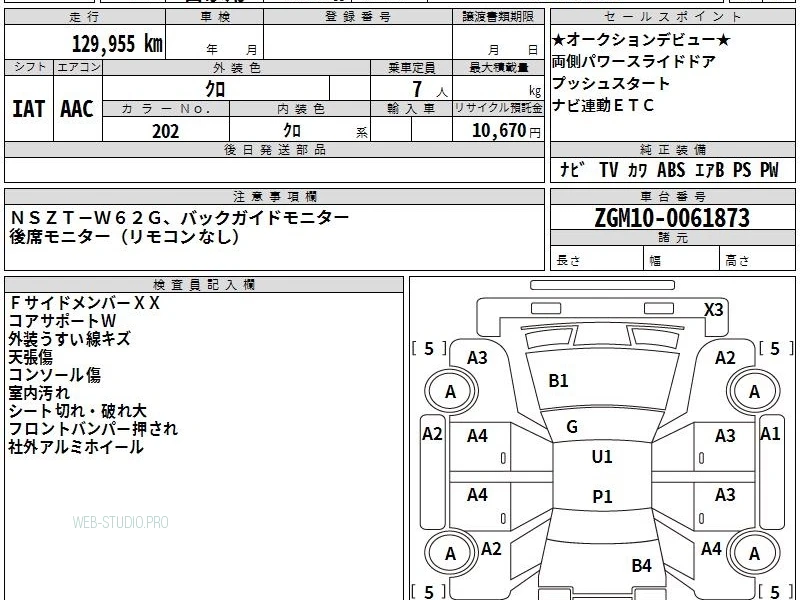The width and height of the screenshot is (800, 600).
Task: Click the U1 mark on the roof
Action: click(x=602, y=457)
